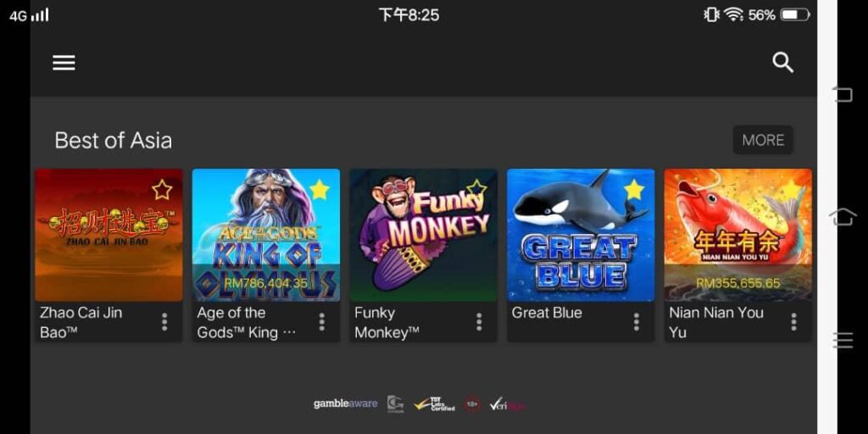Viewport: 868px width, 434px height.
Task: Show more options for Funky Monkey
Action: coord(479,322)
